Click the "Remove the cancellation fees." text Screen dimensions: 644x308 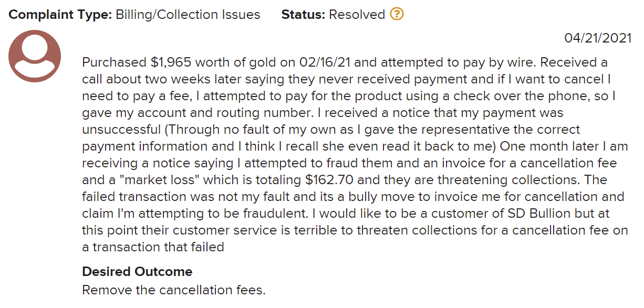click(174, 290)
